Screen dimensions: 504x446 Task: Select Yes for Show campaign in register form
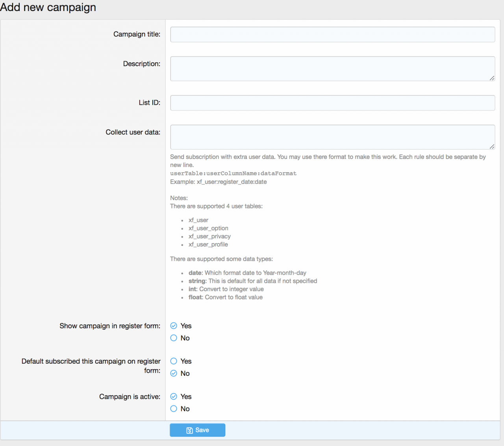coord(174,326)
